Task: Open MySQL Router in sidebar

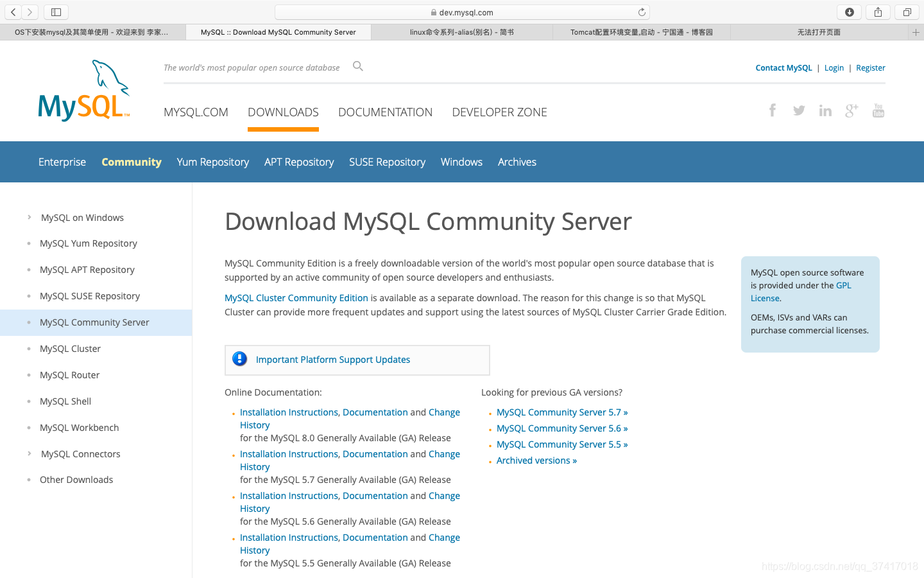Action: tap(69, 375)
